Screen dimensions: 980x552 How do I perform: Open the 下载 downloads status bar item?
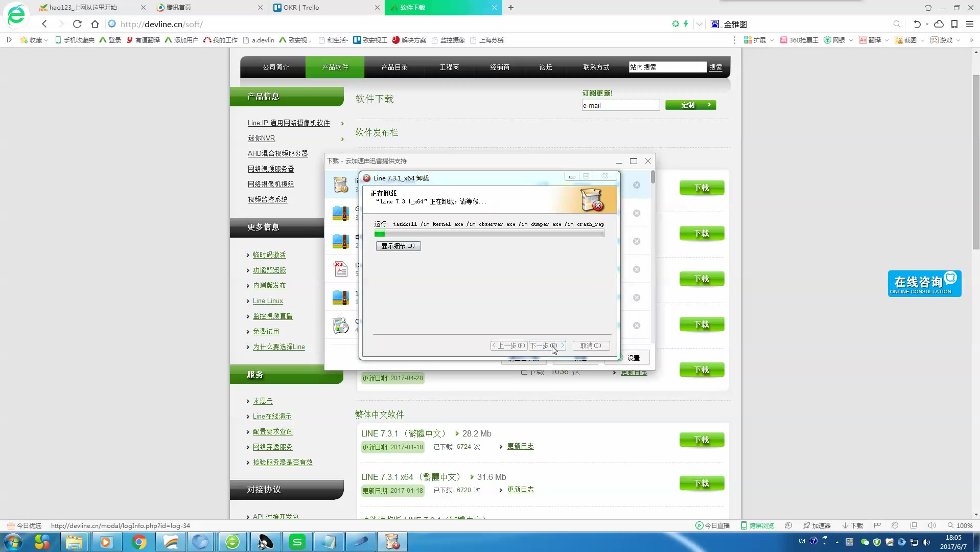click(853, 525)
